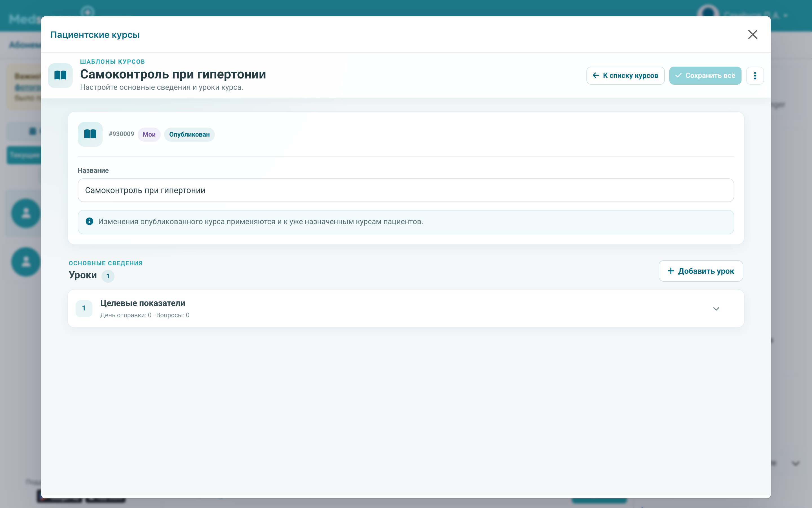Click the published course changes notice text

coord(261,222)
